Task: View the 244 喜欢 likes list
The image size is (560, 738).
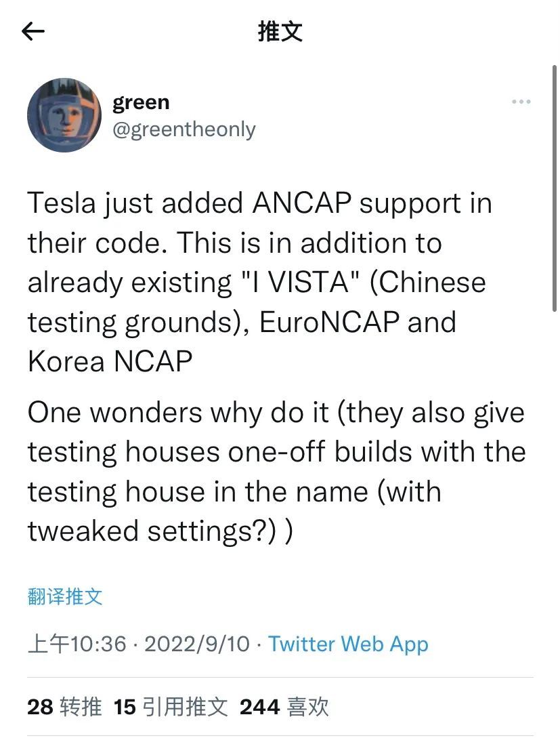Action: click(x=284, y=707)
